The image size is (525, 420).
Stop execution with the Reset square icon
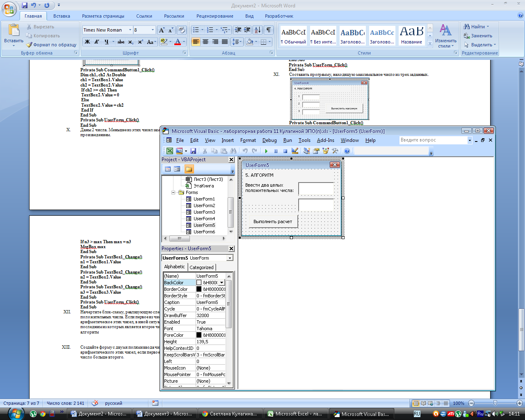285,151
